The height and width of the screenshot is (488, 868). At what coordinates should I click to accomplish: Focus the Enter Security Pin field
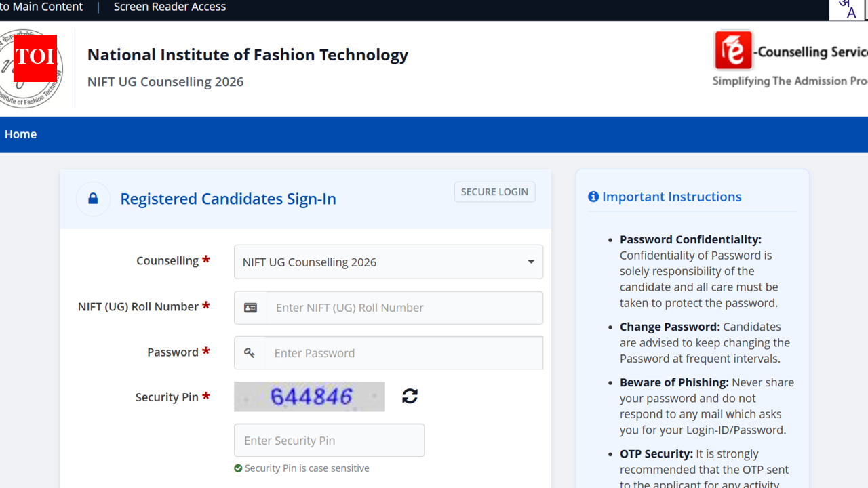329,441
